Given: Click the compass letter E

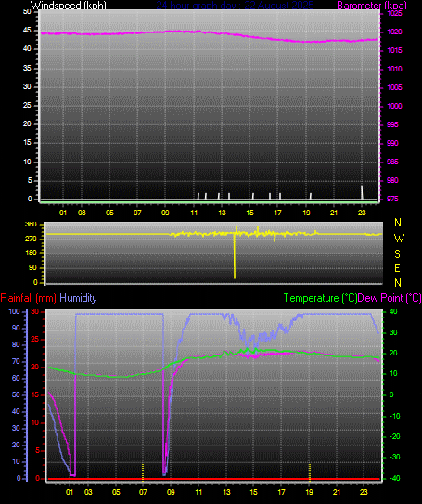Looking at the screenshot, I should tap(398, 267).
